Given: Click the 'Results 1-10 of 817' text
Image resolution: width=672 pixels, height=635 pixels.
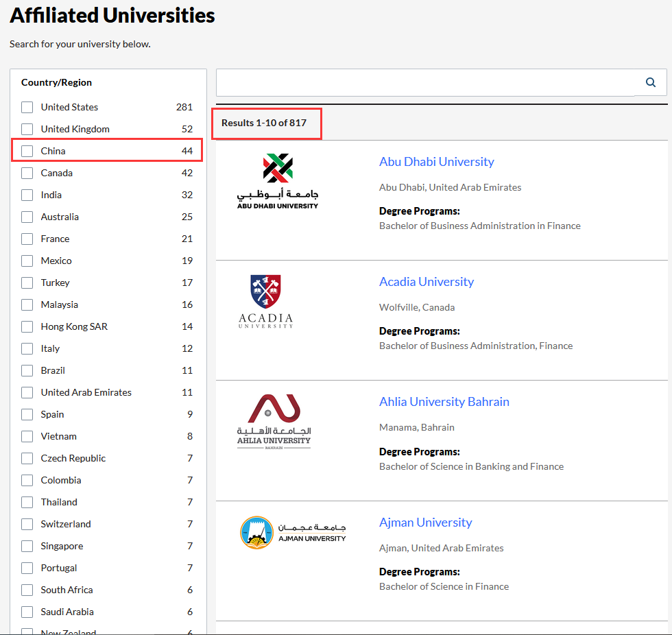Looking at the screenshot, I should pyautogui.click(x=264, y=123).
